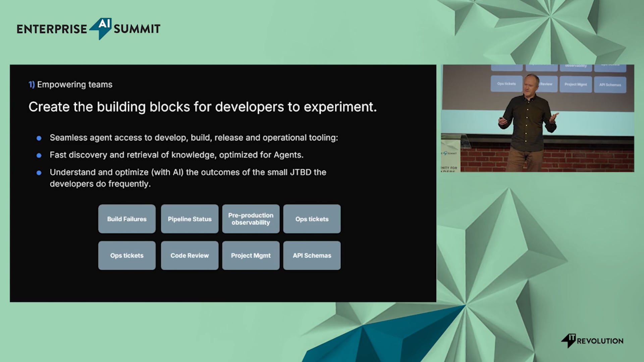Viewport: 644px width, 362px height.
Task: Select the Project Mgmt block
Action: click(251, 255)
